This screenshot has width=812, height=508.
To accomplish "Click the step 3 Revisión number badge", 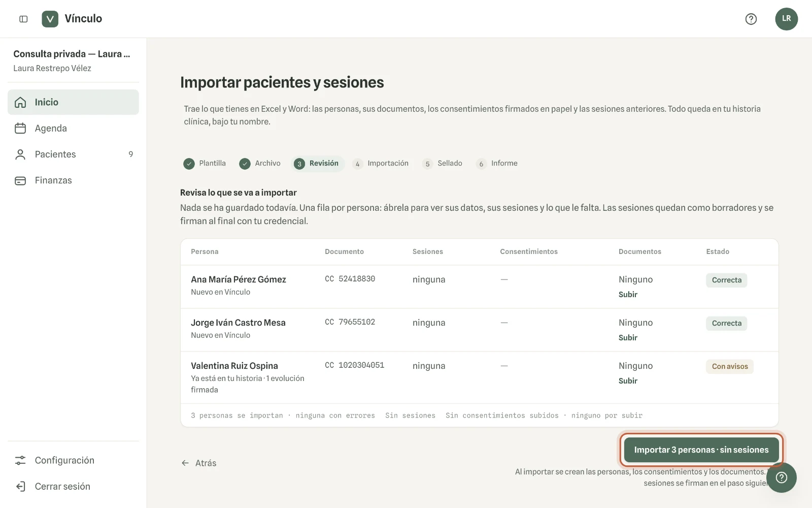I will [299, 164].
